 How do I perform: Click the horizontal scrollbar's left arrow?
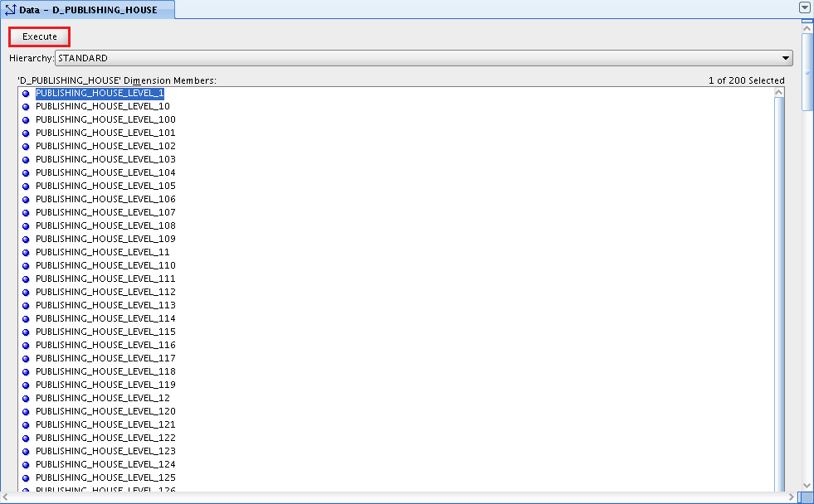tap(5, 497)
